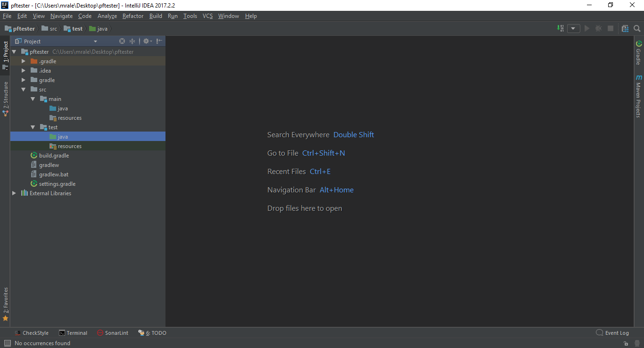The image size is (644, 348).
Task: Open the VCS menu
Action: coord(208,16)
